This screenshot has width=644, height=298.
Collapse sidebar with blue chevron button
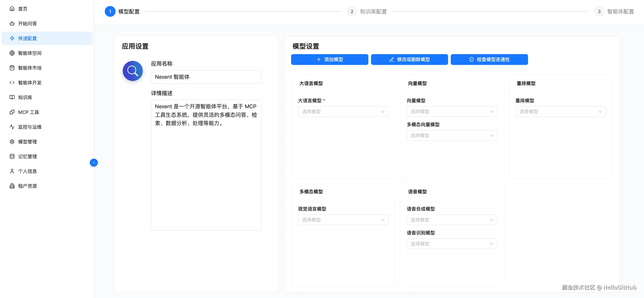pos(94,163)
